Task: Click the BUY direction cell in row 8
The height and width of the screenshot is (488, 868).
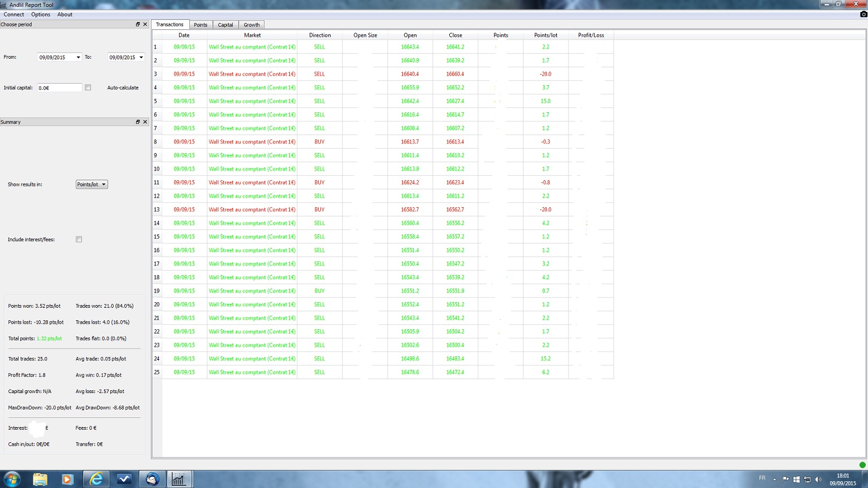Action: pos(320,142)
